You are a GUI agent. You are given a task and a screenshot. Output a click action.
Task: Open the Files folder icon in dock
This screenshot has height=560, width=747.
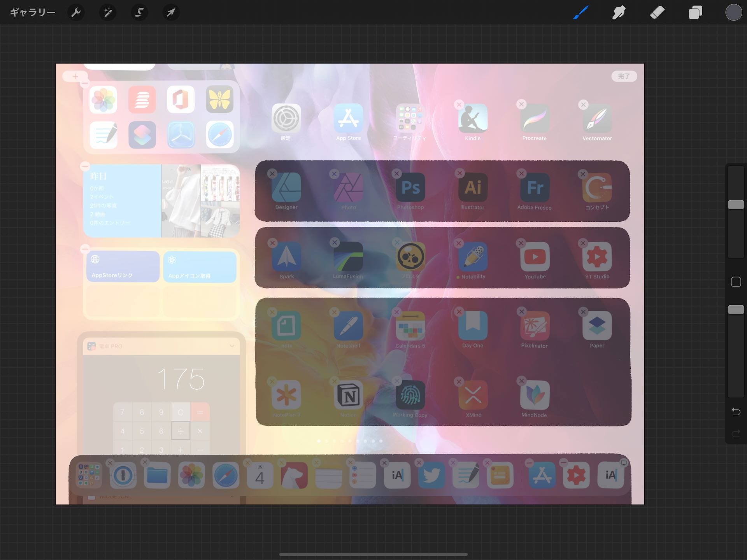click(x=157, y=475)
